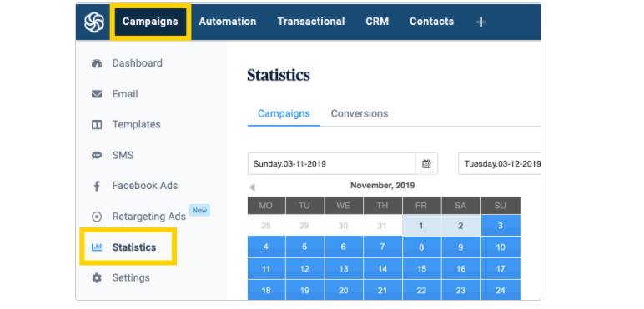Click the Retargeting Ads target icon
644x309 pixels.
97,217
